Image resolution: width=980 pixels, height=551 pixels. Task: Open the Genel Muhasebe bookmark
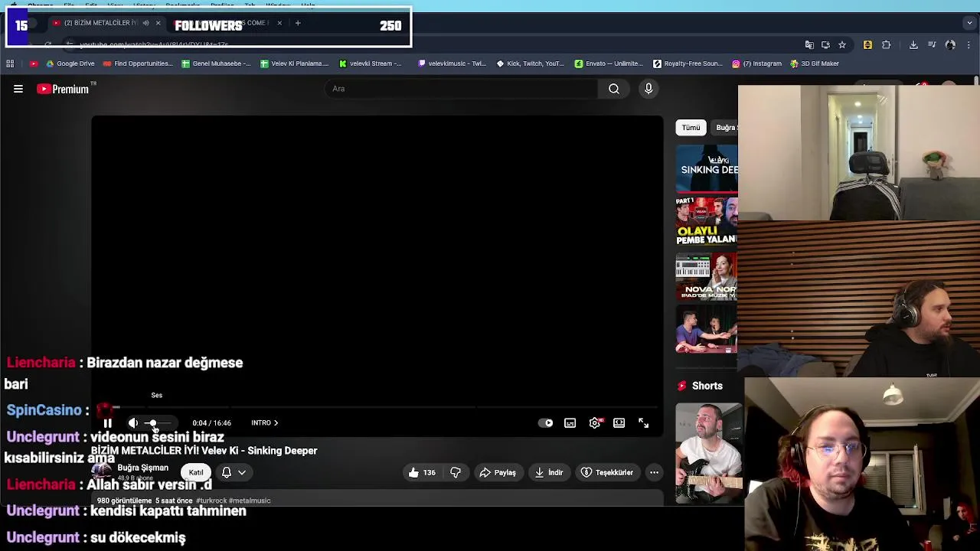point(216,64)
